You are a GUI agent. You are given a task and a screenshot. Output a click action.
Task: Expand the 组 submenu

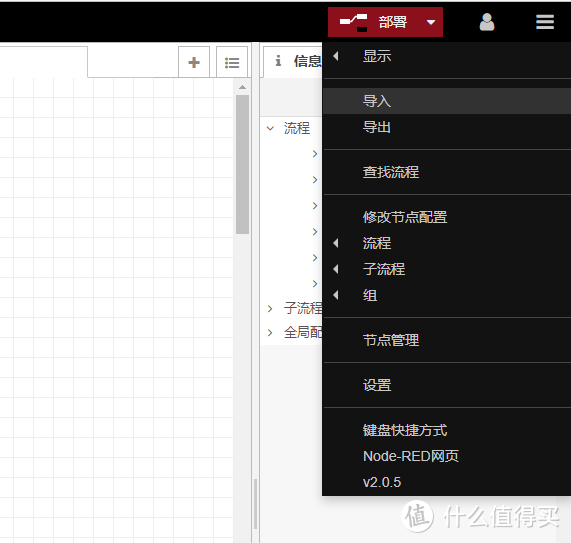(x=447, y=295)
